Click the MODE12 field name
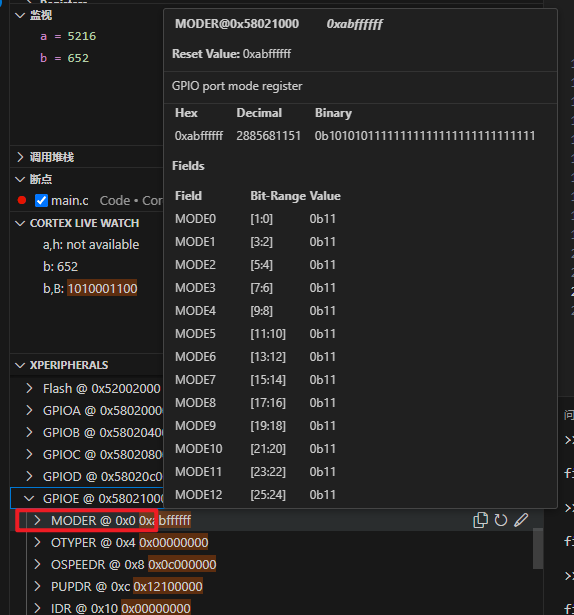The image size is (574, 615). tap(199, 495)
